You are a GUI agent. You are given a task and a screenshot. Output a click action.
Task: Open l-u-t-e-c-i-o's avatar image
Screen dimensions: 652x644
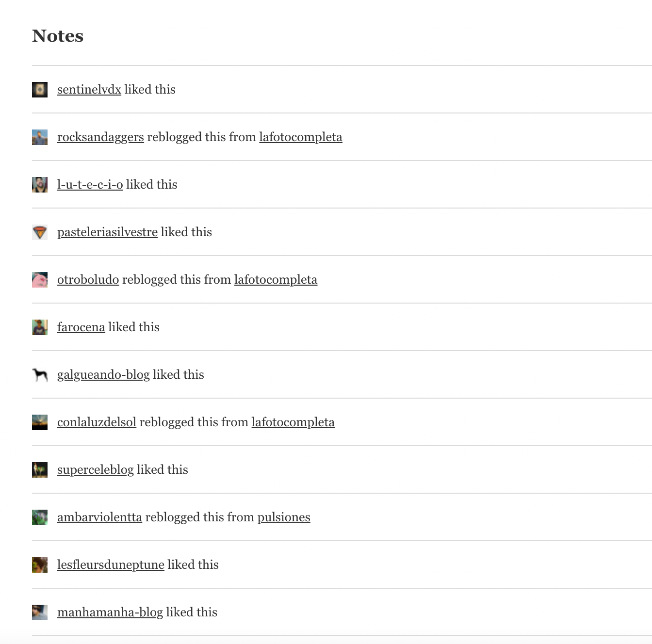click(40, 185)
